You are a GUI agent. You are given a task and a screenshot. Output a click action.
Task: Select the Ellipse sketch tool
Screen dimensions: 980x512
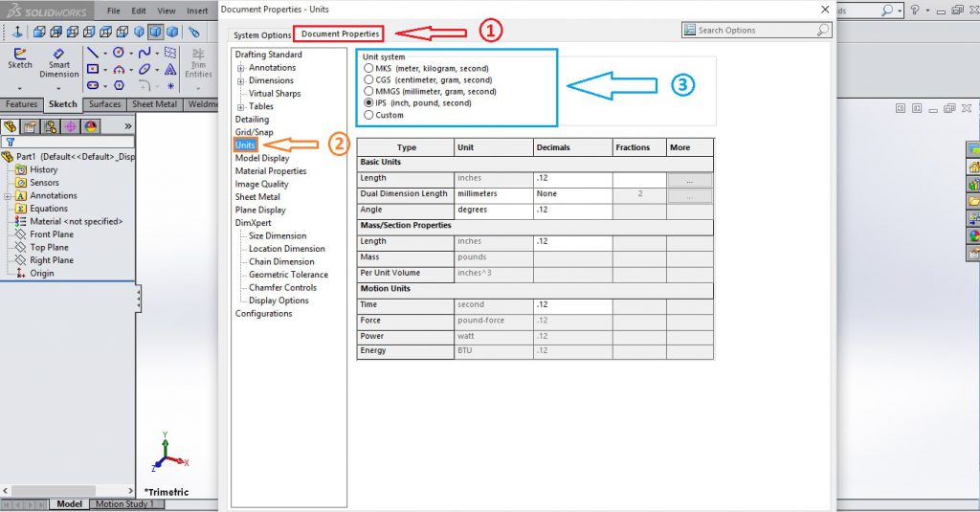click(x=145, y=69)
